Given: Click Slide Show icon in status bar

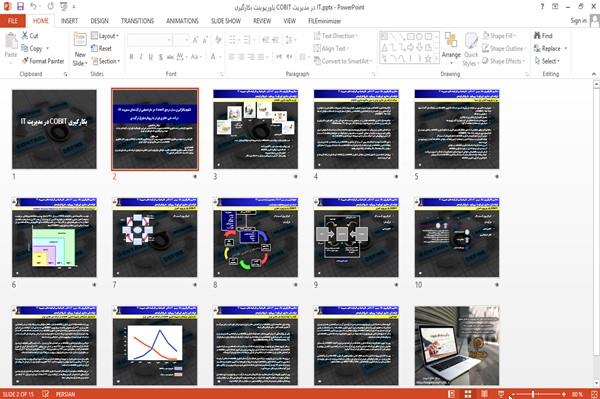Looking at the screenshot, I should [x=501, y=394].
